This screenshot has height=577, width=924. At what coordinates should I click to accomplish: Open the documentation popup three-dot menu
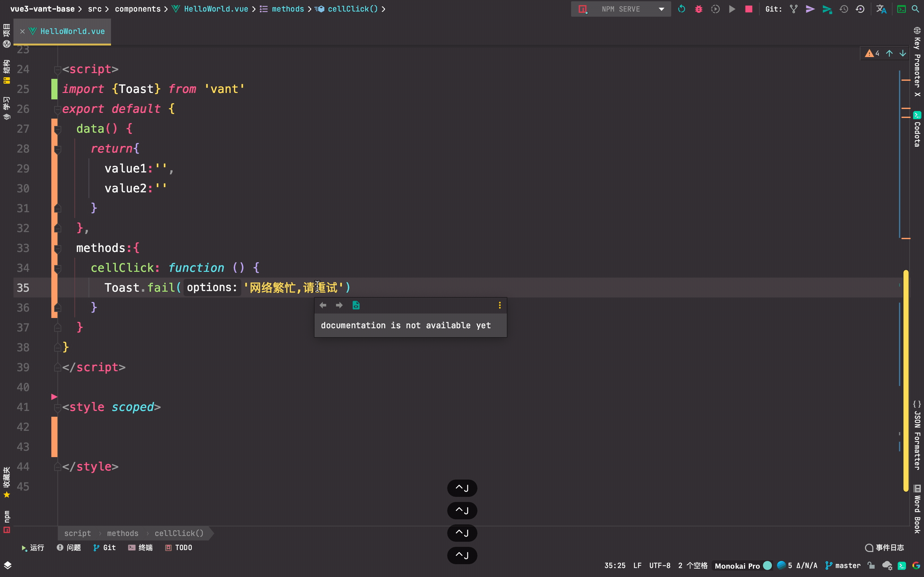pos(500,305)
